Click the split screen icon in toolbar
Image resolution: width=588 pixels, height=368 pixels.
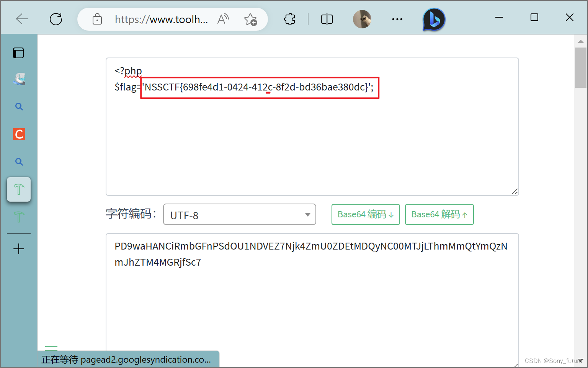coord(326,19)
